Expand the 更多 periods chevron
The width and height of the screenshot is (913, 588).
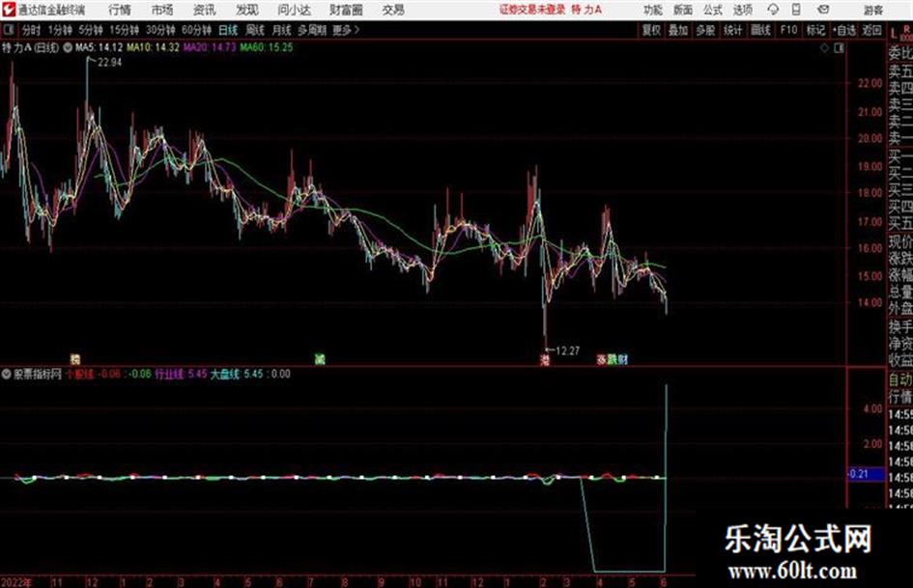347,30
